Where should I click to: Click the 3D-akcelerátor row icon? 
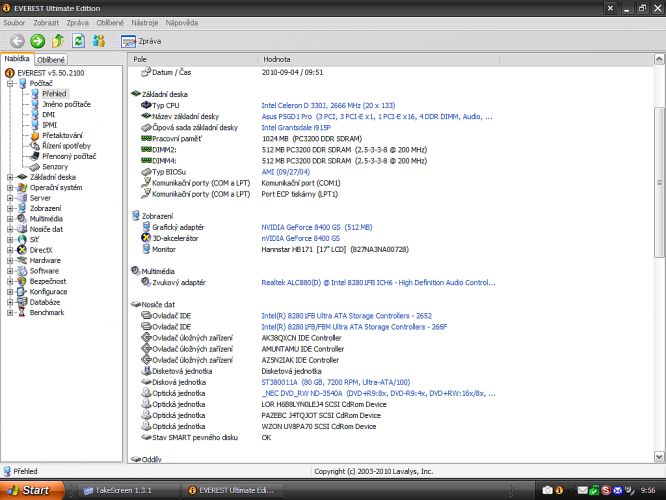click(x=146, y=238)
